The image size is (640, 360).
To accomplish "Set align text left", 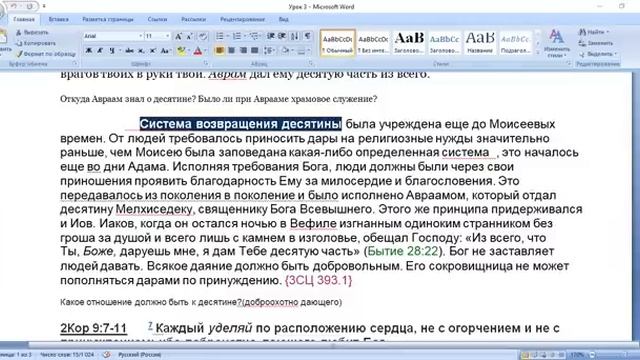I will [220, 51].
